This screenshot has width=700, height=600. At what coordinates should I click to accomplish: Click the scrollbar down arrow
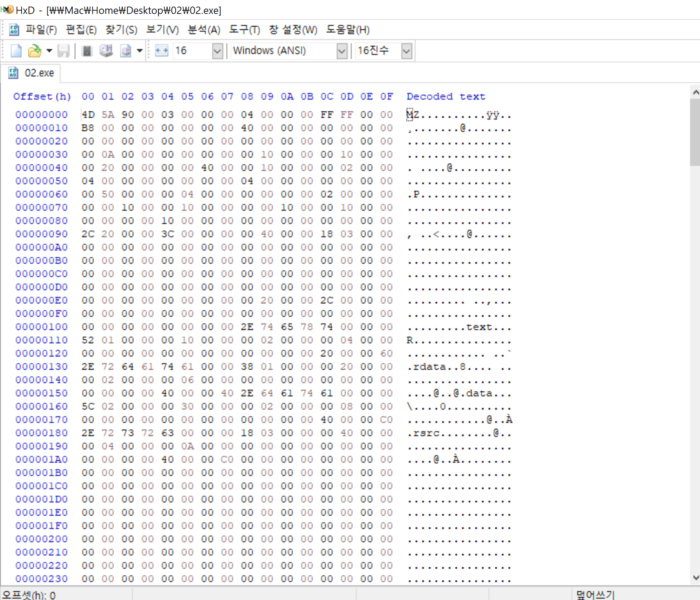coord(696,578)
